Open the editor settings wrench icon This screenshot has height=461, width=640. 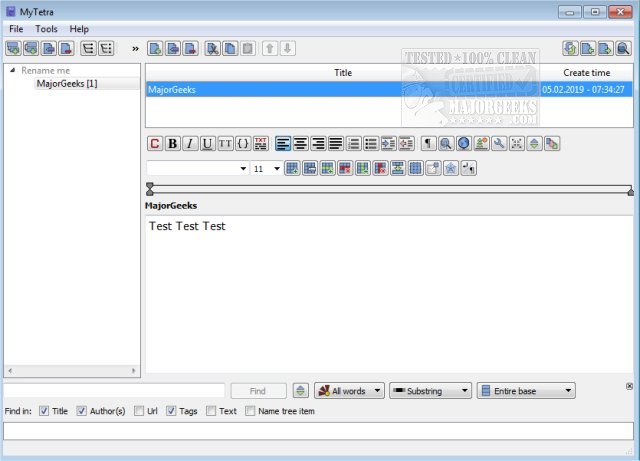tap(499, 143)
